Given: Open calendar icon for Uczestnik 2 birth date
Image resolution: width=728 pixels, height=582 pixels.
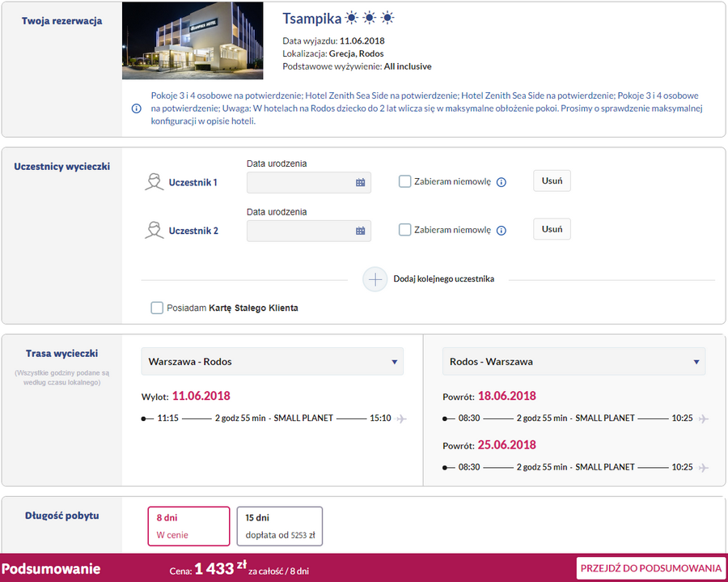Looking at the screenshot, I should (x=360, y=231).
